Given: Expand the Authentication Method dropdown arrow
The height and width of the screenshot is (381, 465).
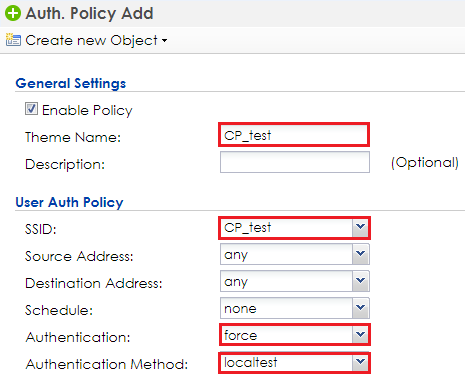Looking at the screenshot, I should (360, 362).
